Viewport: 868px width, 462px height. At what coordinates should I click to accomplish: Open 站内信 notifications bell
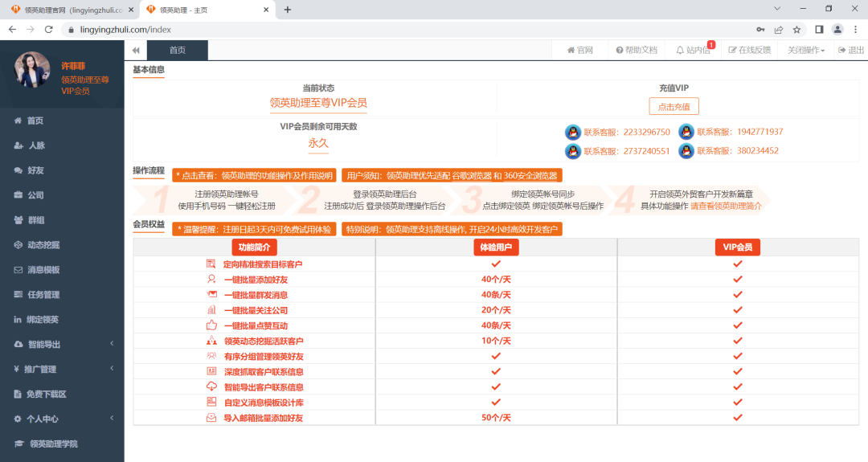(694, 51)
